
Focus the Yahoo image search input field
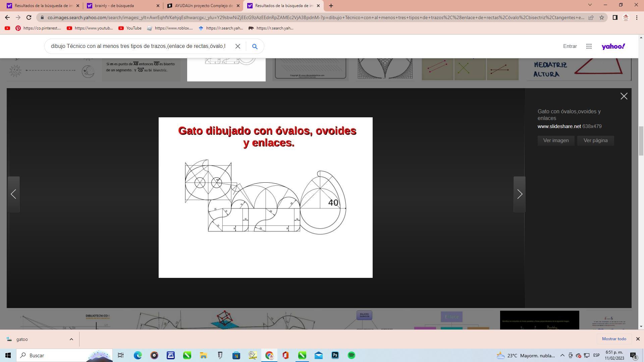click(138, 46)
